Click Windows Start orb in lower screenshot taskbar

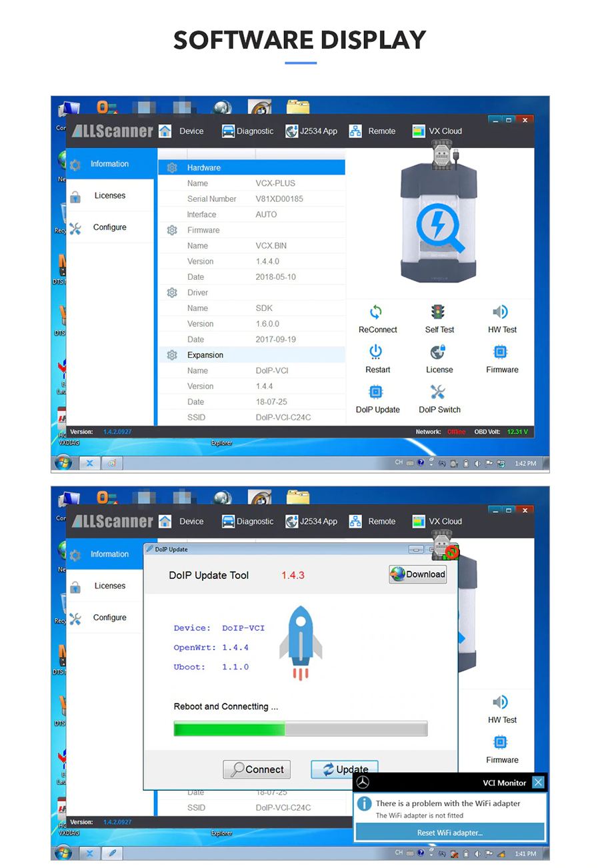click(x=64, y=852)
